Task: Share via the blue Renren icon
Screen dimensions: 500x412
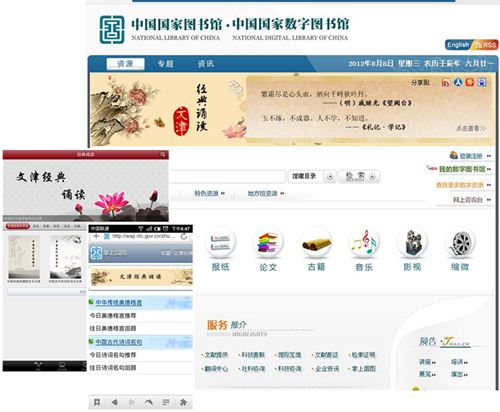Action: pyautogui.click(x=458, y=82)
